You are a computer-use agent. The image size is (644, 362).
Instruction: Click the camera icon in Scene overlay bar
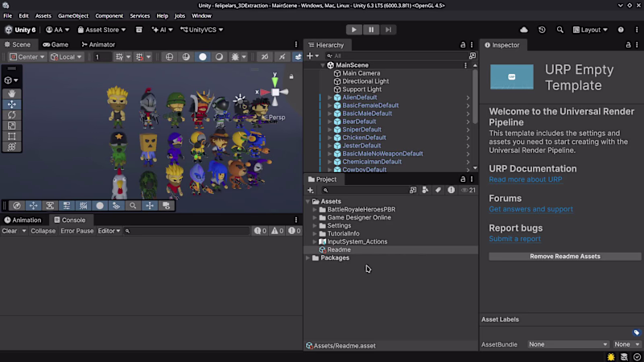(x=167, y=206)
